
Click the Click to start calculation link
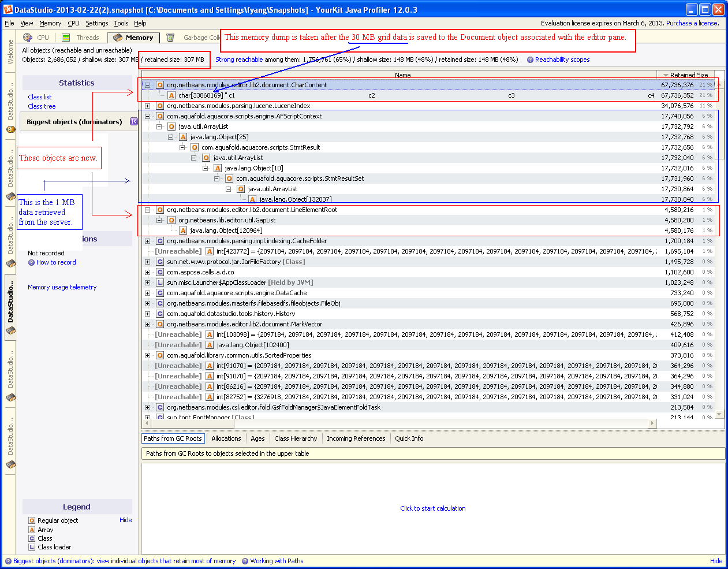[x=432, y=508]
